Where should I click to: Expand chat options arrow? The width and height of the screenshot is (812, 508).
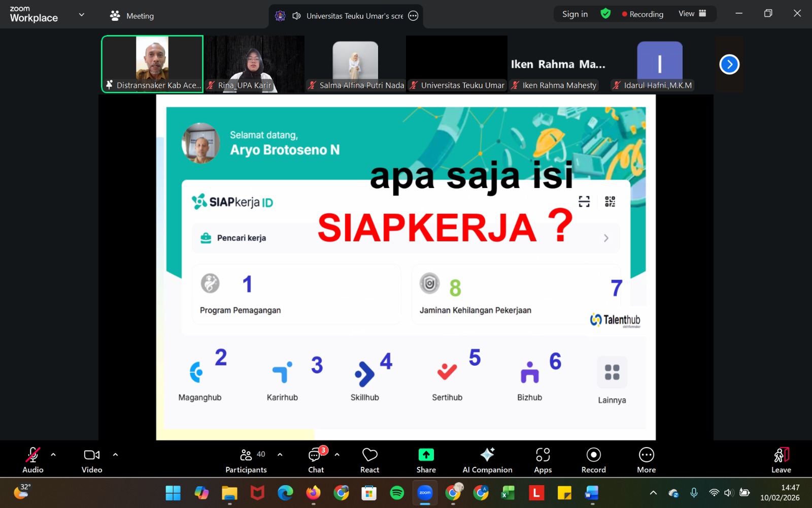tap(337, 455)
